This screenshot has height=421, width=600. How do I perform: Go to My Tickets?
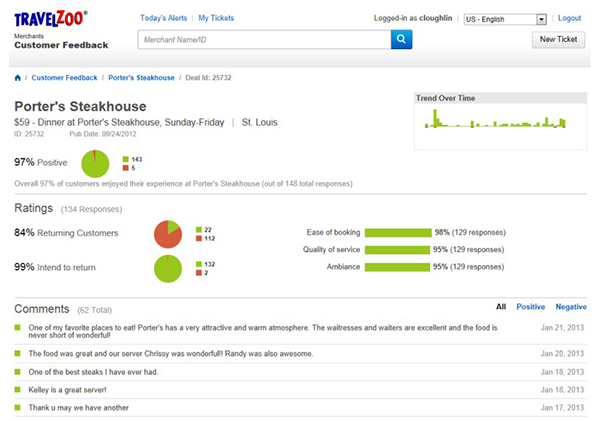[218, 19]
